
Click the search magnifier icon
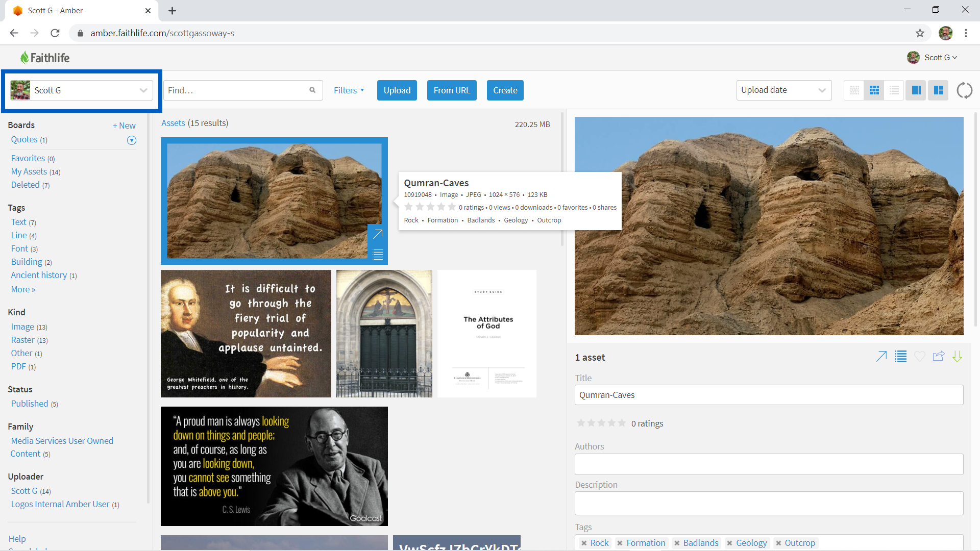point(312,90)
